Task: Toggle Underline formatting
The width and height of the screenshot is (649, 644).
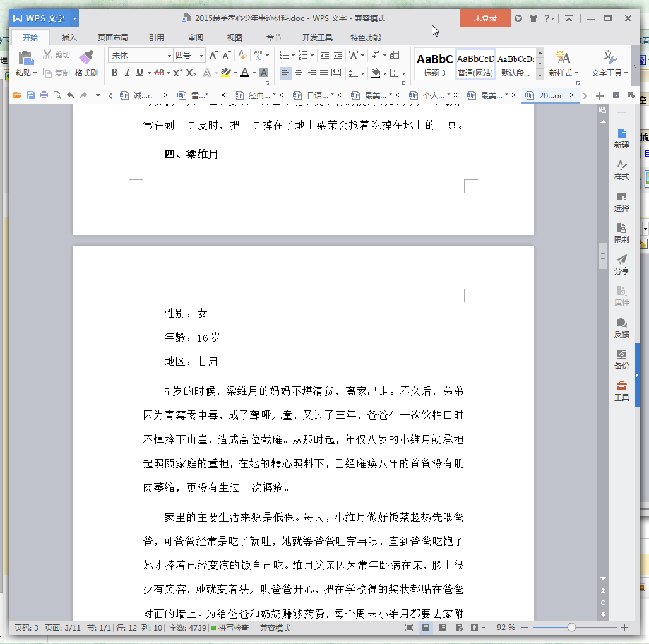Action: pyautogui.click(x=140, y=73)
